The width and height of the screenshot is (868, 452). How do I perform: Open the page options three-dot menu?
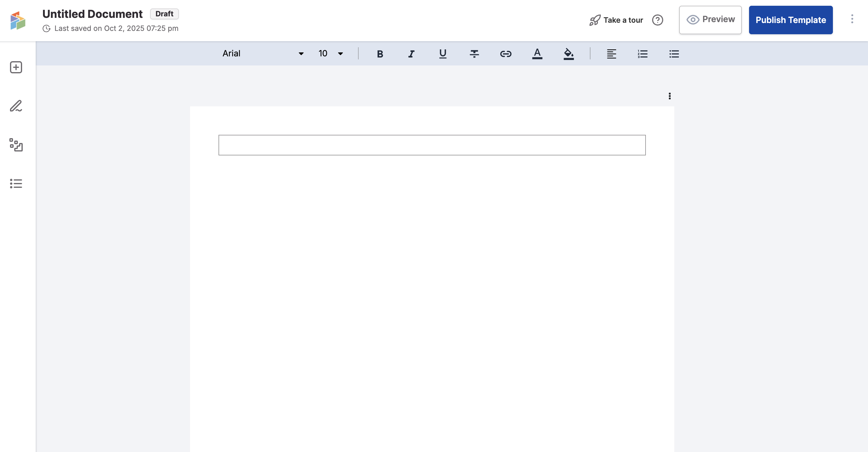(669, 96)
